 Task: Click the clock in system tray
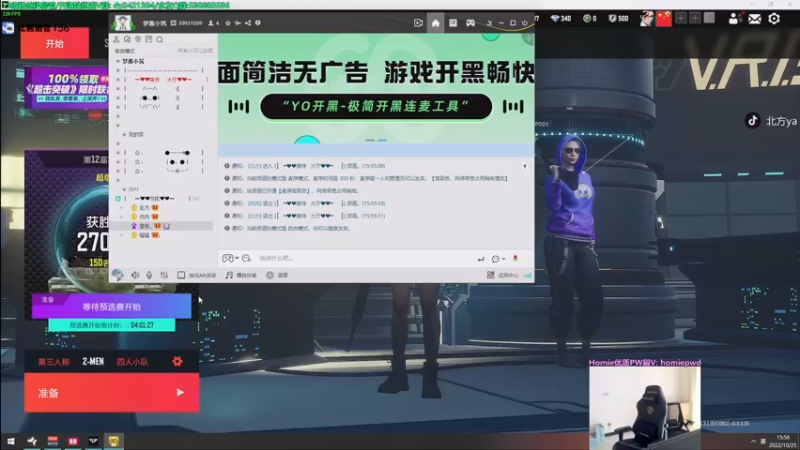click(783, 441)
